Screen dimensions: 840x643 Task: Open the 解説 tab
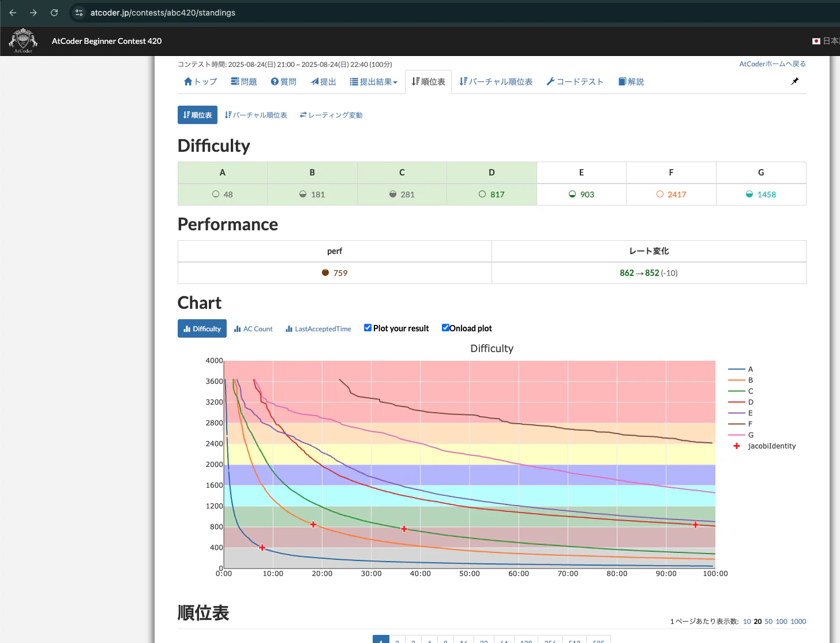tap(631, 82)
